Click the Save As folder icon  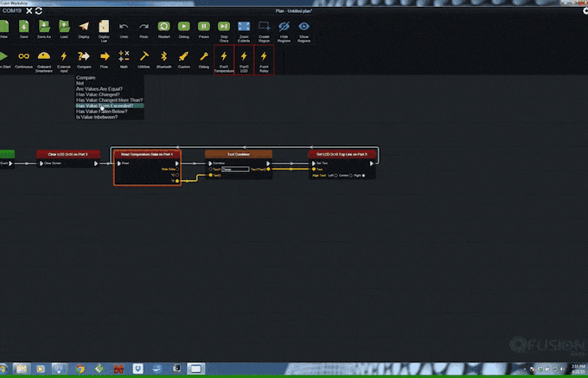click(44, 26)
